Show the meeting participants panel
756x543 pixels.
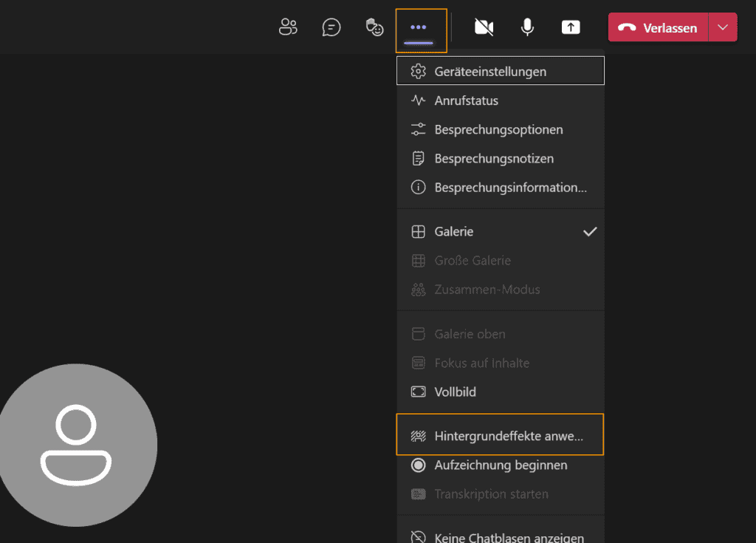tap(289, 27)
